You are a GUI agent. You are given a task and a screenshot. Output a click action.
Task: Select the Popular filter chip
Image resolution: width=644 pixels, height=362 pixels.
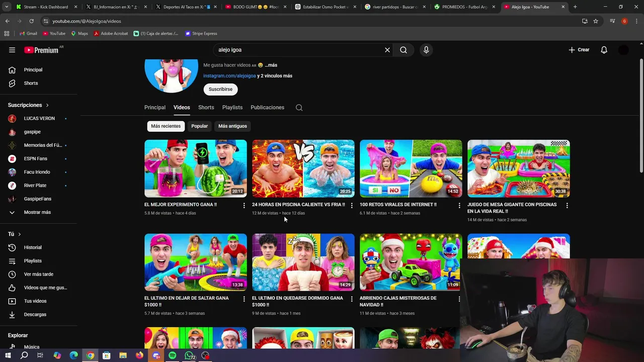[199, 126]
